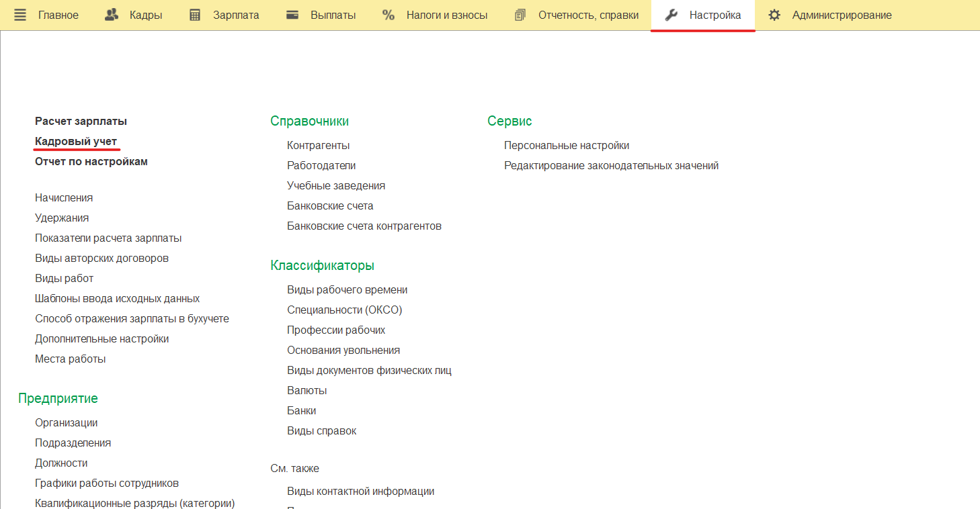
Task: Open Банковские счета контрагентов
Action: tap(364, 226)
